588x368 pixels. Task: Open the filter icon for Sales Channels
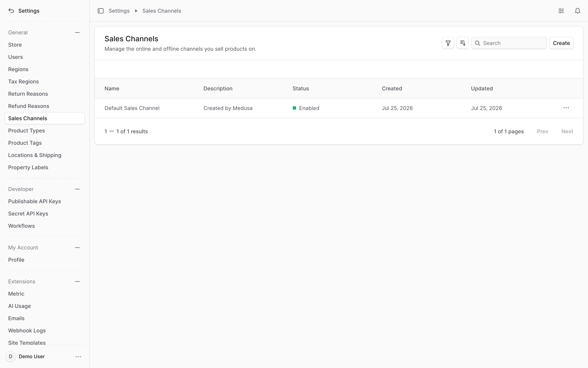(x=448, y=43)
